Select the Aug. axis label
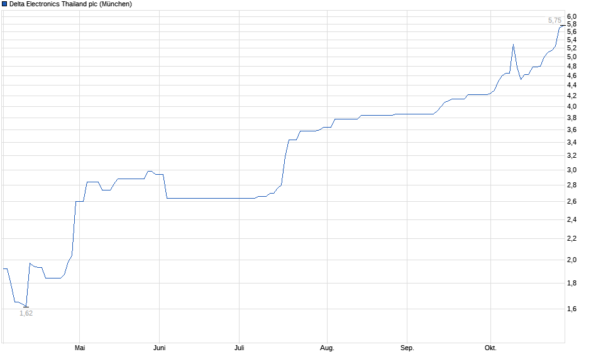Viewport: 591px width, 364px height. (328, 346)
